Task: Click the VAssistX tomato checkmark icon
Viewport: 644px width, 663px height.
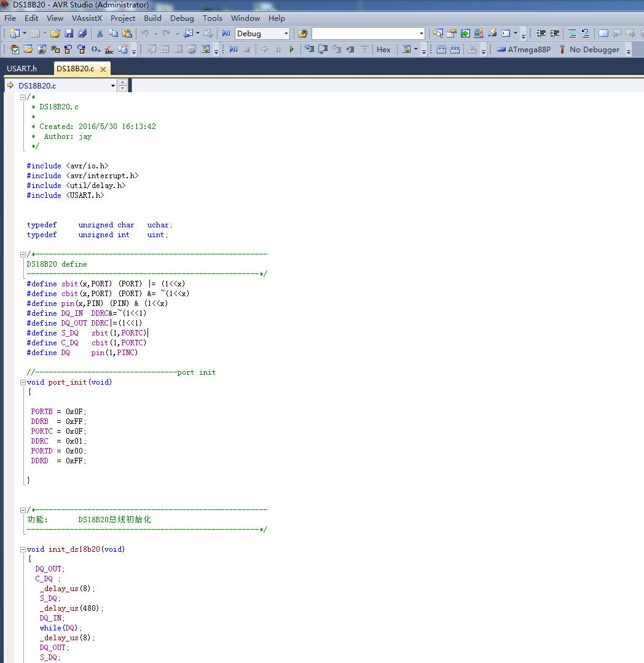Action: click(15, 50)
